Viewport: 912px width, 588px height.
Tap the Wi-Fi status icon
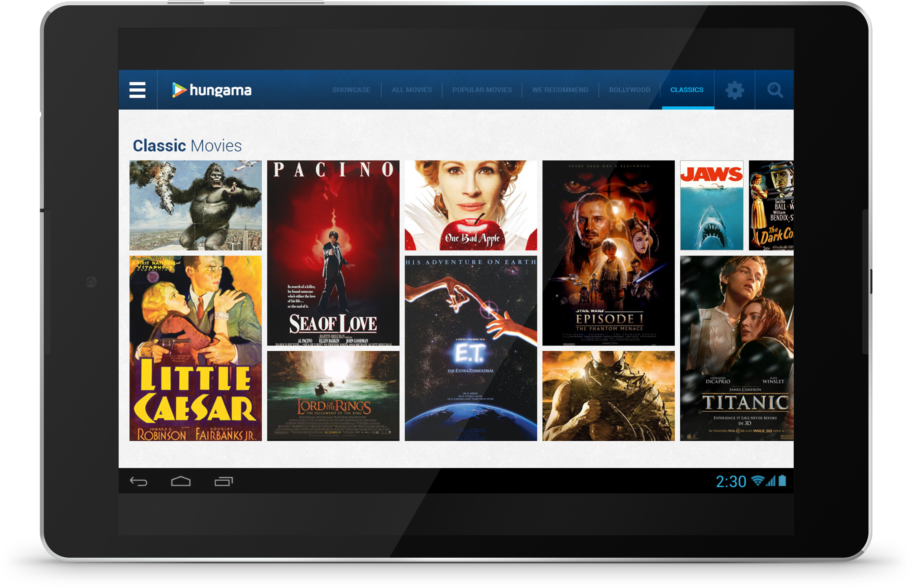[757, 481]
